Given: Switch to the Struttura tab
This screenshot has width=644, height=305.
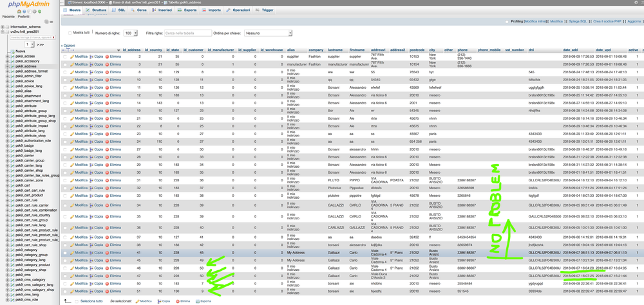Looking at the screenshot, I should (x=97, y=10).
